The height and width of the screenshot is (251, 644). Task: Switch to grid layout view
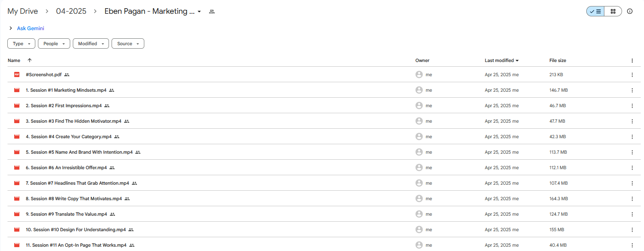coord(613,12)
